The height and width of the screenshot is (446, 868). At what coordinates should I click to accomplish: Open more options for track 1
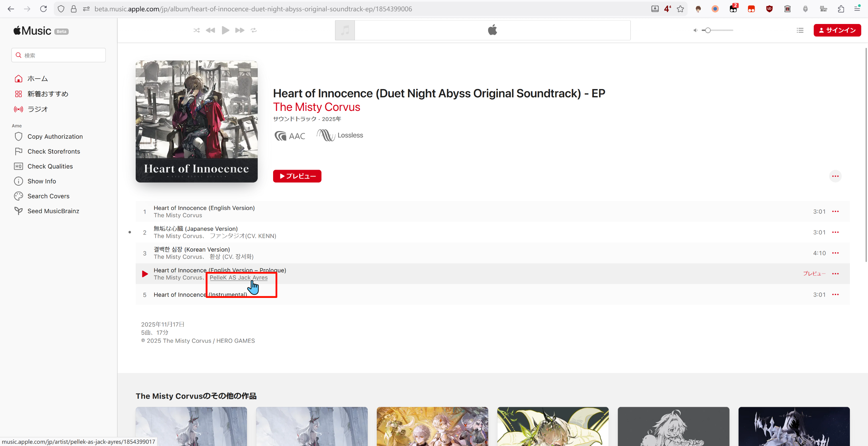coord(835,211)
